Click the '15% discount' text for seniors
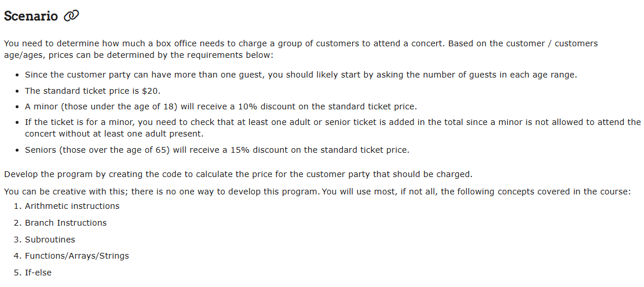The width and height of the screenshot is (644, 287). point(259,150)
